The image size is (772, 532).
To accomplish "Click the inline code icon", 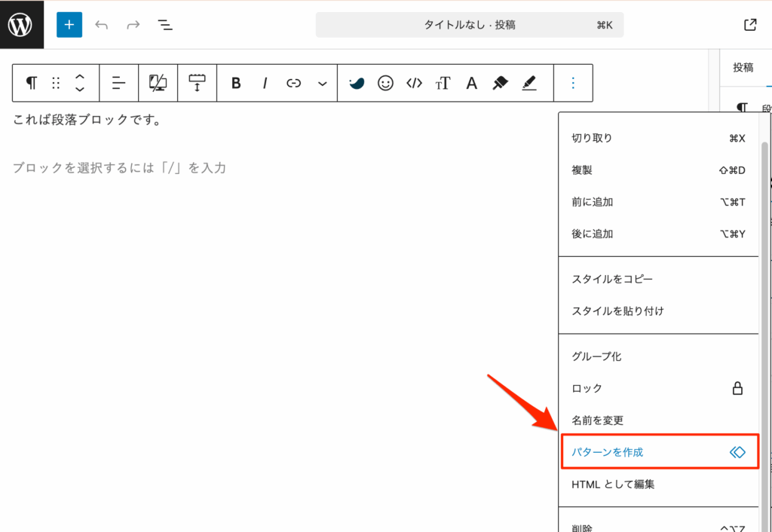I will click(413, 83).
